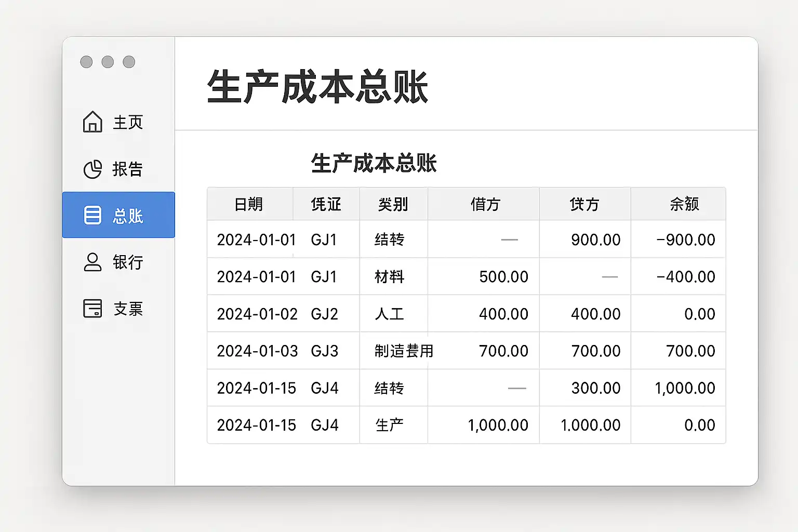Click the -900.00 balance cell
Screen dimensions: 798x532
(685, 240)
